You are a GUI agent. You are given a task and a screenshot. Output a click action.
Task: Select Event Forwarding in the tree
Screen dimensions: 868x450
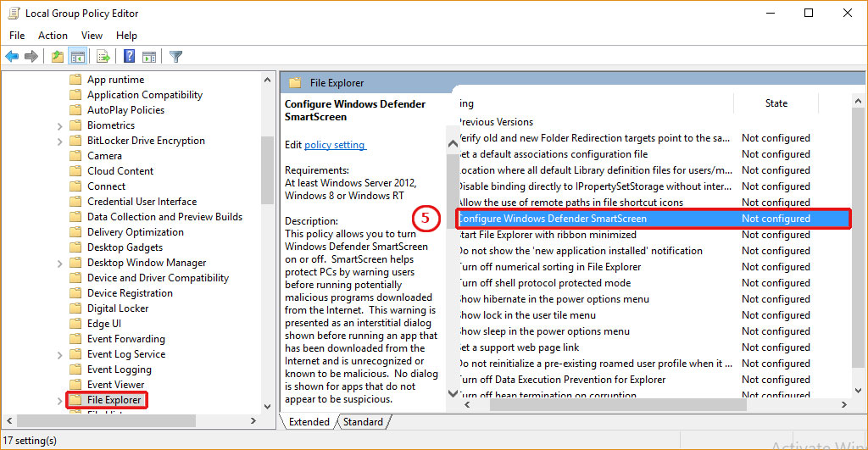(x=125, y=339)
